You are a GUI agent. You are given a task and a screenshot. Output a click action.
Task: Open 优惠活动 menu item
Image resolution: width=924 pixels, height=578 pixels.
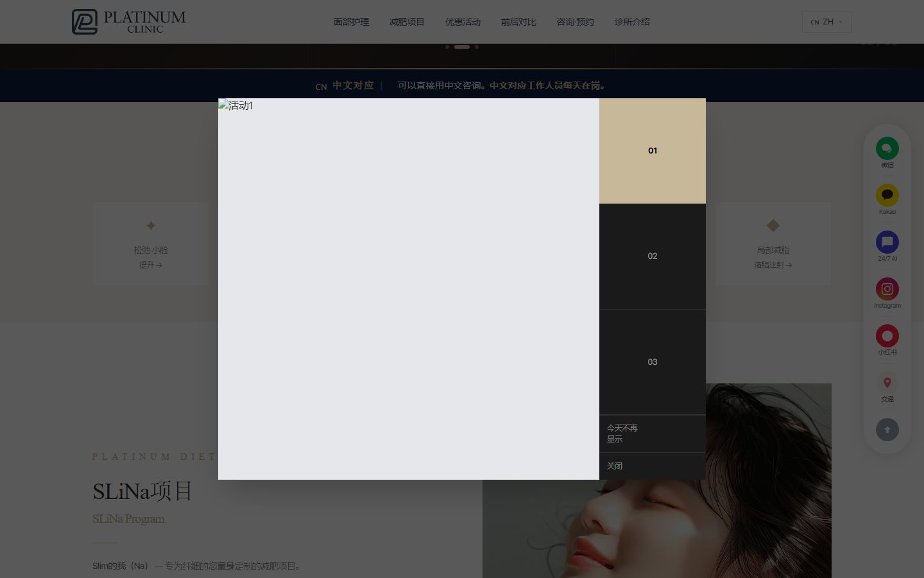pyautogui.click(x=463, y=22)
